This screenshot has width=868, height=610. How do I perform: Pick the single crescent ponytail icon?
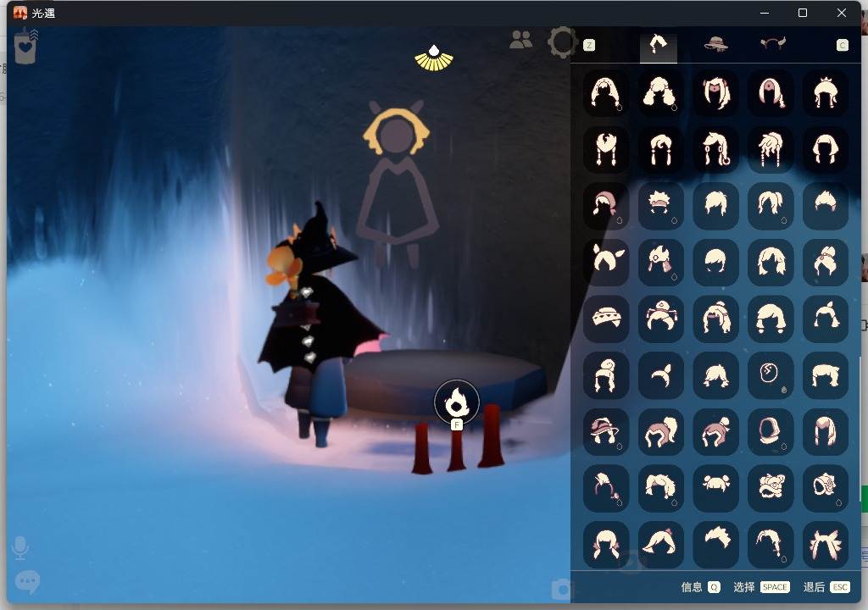pos(660,375)
